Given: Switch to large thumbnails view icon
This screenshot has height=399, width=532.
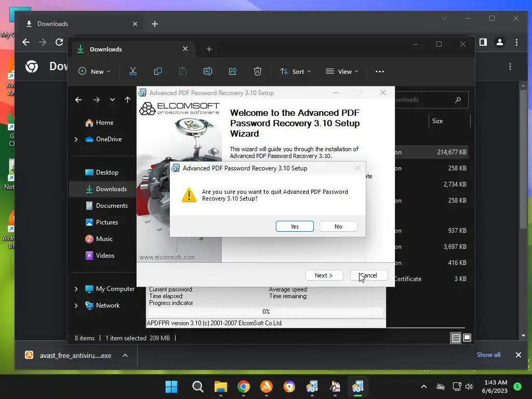Looking at the screenshot, I should pos(467,338).
